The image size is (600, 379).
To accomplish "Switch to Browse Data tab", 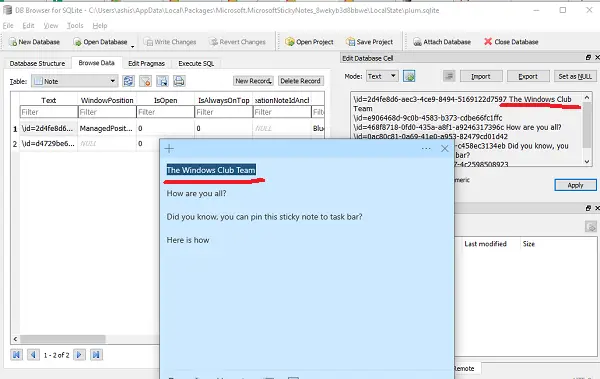I will click(96, 63).
